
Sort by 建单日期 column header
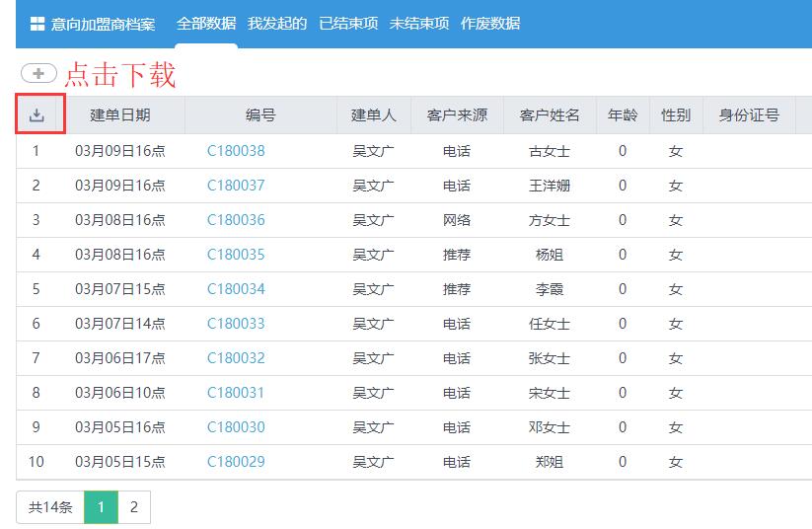pos(120,115)
